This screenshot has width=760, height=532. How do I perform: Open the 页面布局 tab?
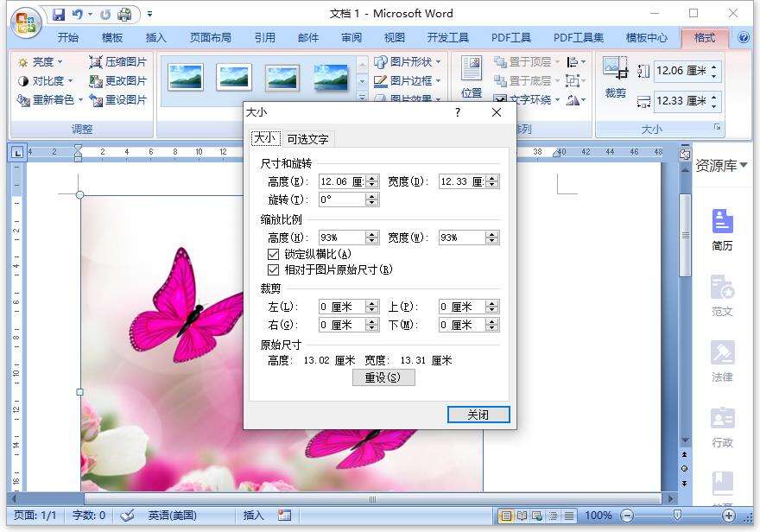[x=211, y=38]
